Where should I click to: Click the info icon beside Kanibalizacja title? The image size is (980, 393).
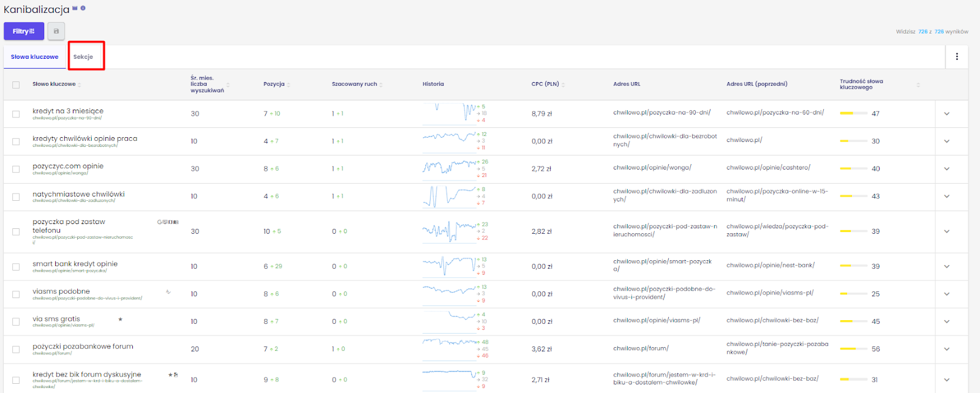coord(83,8)
